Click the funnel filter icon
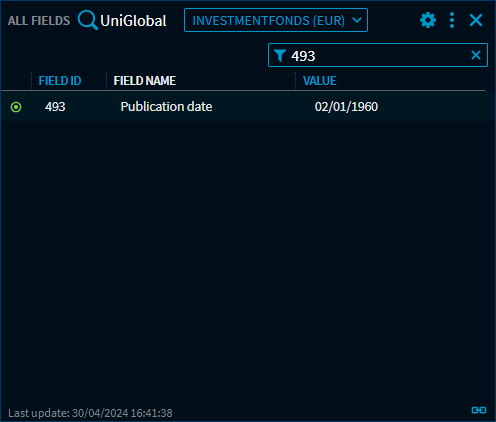496x422 pixels. pos(280,55)
